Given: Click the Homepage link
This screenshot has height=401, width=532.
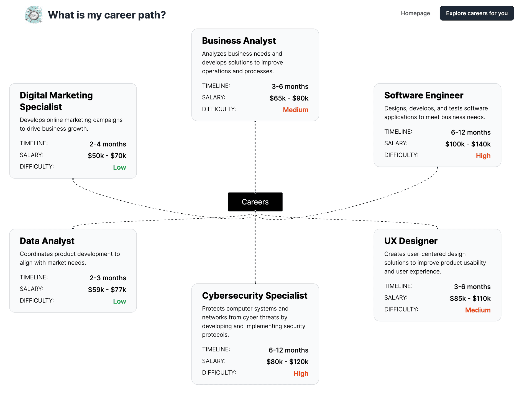Looking at the screenshot, I should pos(415,13).
